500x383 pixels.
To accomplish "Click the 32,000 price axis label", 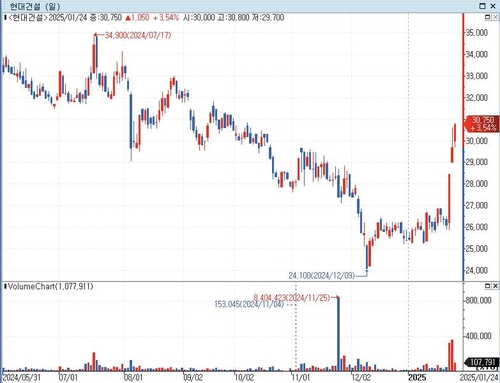I will click(476, 98).
